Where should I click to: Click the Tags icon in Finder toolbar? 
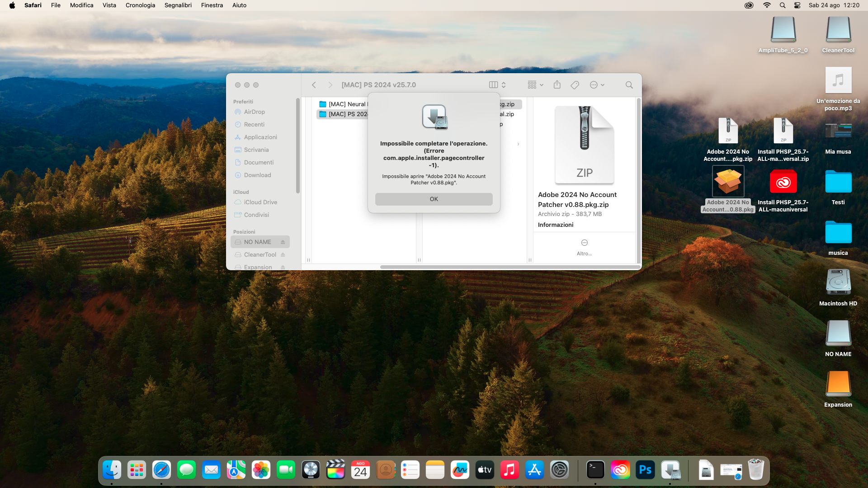(575, 85)
